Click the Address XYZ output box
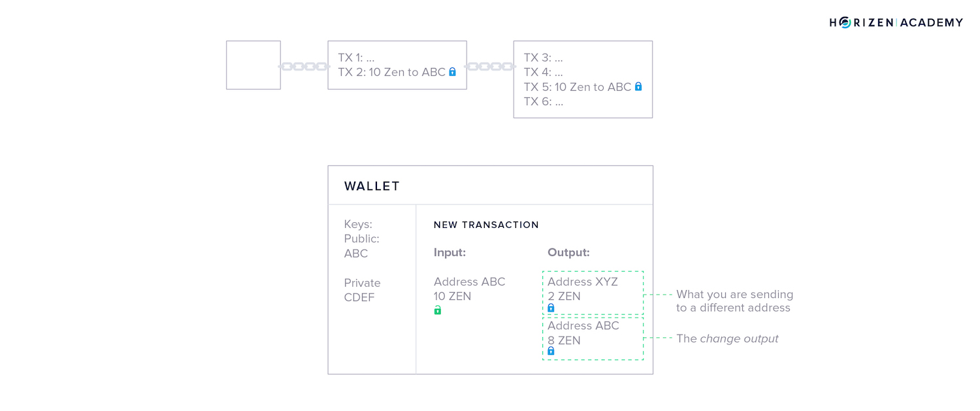980x411 pixels. [x=593, y=293]
